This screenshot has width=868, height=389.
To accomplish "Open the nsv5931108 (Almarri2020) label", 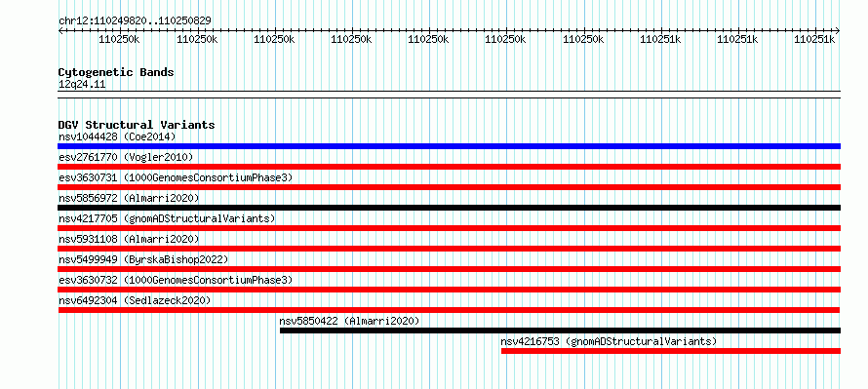I will click(129, 239).
